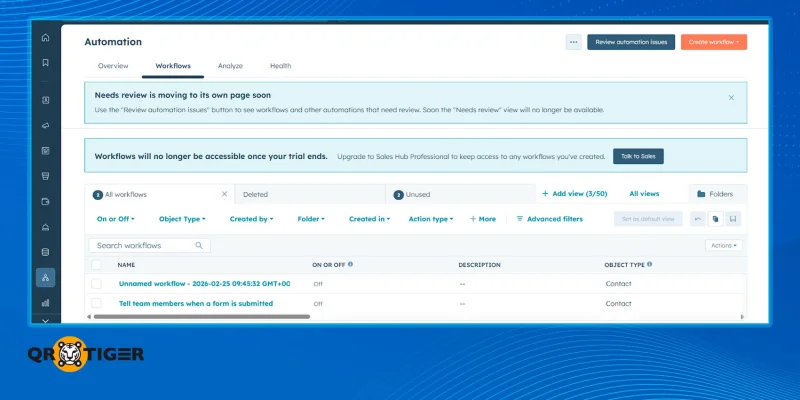Tick the select-all checkbox in the table header
Screen dimensions: 800x400
(x=96, y=265)
